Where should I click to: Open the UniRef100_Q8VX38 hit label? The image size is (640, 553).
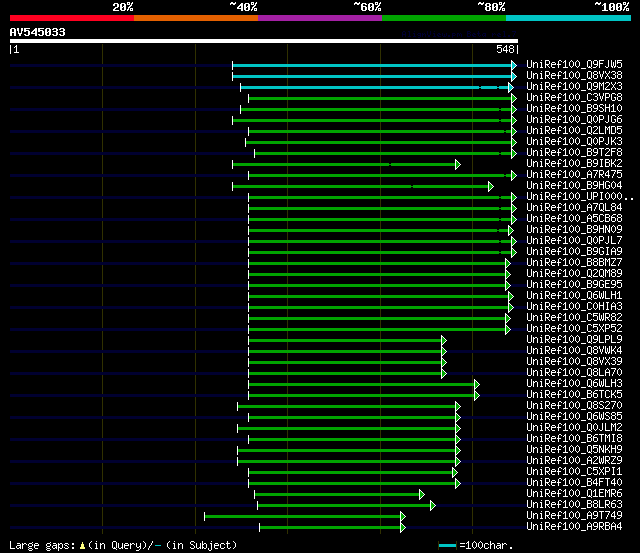tap(574, 75)
